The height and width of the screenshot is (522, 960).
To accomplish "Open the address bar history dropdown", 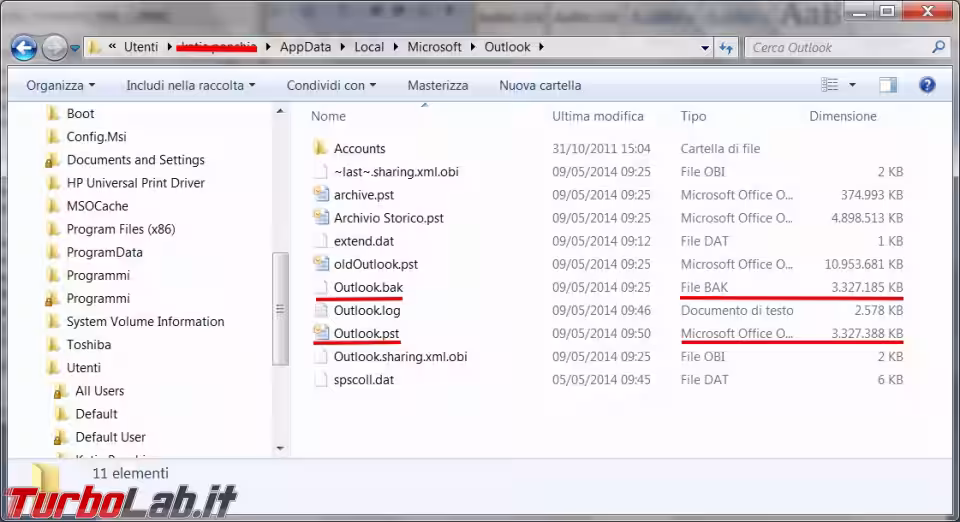I will click(705, 48).
